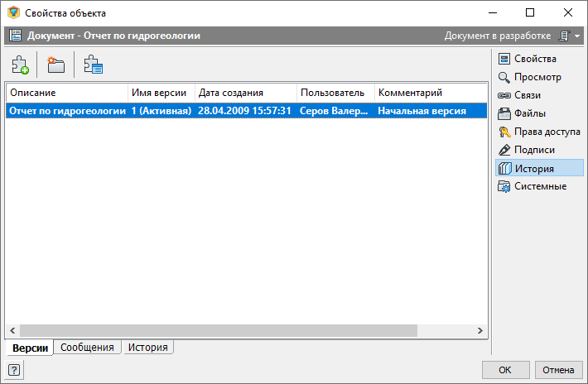The width and height of the screenshot is (588, 384).
Task: Switch to the bottom История tab
Action: coord(148,348)
